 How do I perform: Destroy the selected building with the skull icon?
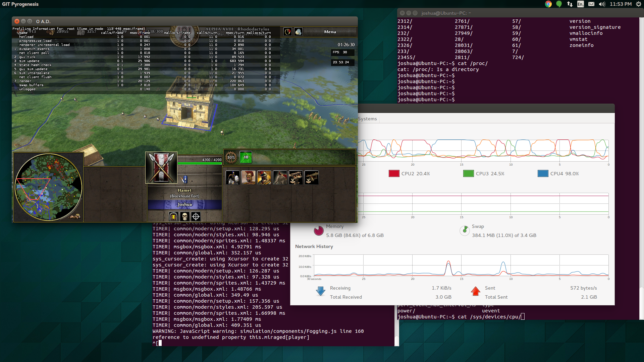(x=184, y=216)
